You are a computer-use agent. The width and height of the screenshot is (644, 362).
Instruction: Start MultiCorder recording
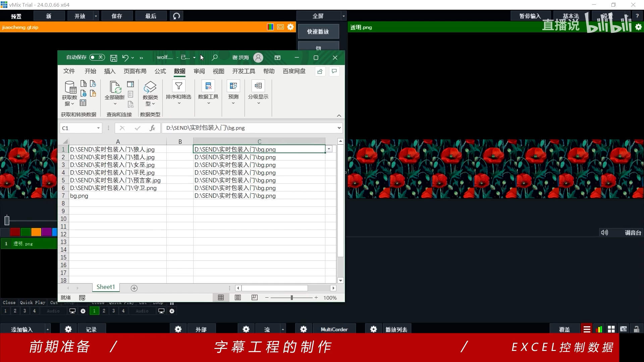click(334, 329)
